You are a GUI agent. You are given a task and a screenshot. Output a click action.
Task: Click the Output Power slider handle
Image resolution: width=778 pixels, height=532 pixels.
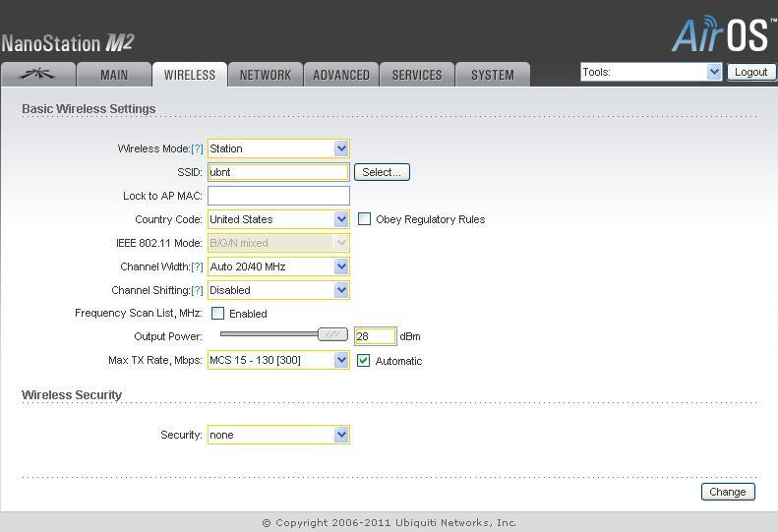tap(332, 335)
